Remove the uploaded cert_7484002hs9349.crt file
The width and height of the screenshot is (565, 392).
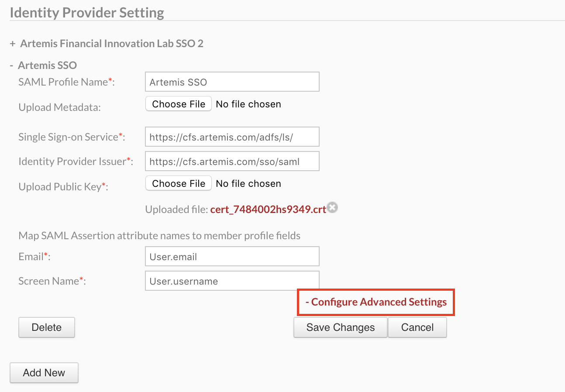332,208
